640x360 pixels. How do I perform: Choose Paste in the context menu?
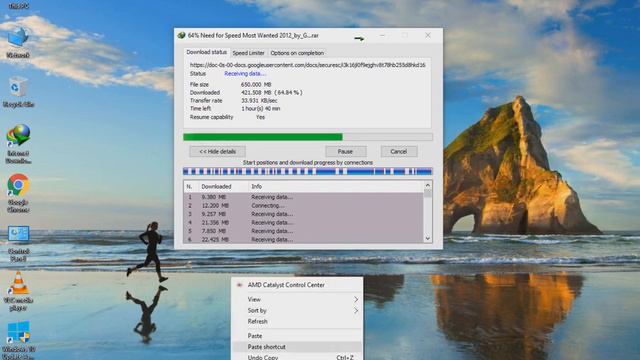pyautogui.click(x=297, y=336)
